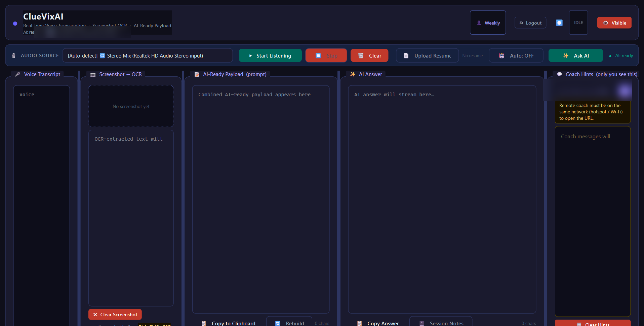Click the notebook icon on Session Notes
Image resolution: width=644 pixels, height=326 pixels.
click(421, 323)
